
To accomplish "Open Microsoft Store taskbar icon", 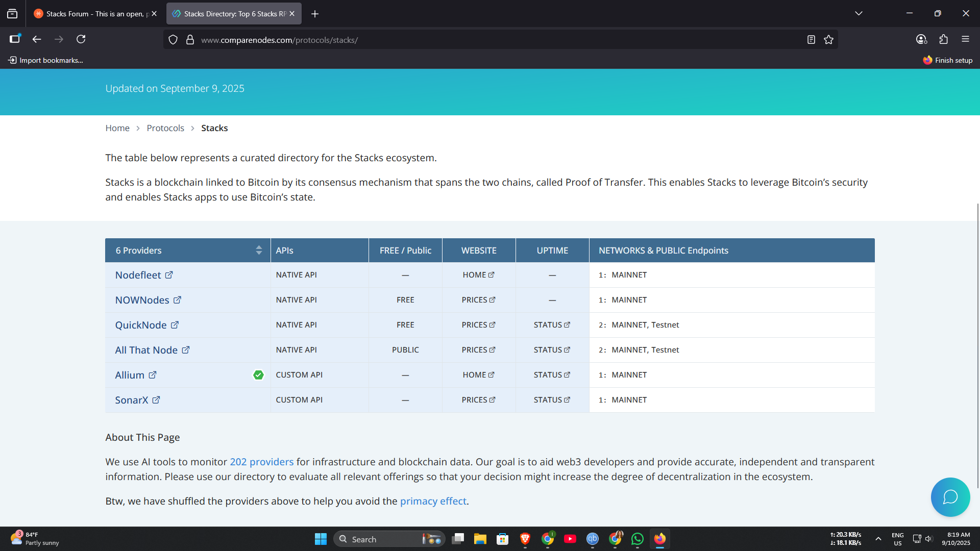I will point(502,539).
